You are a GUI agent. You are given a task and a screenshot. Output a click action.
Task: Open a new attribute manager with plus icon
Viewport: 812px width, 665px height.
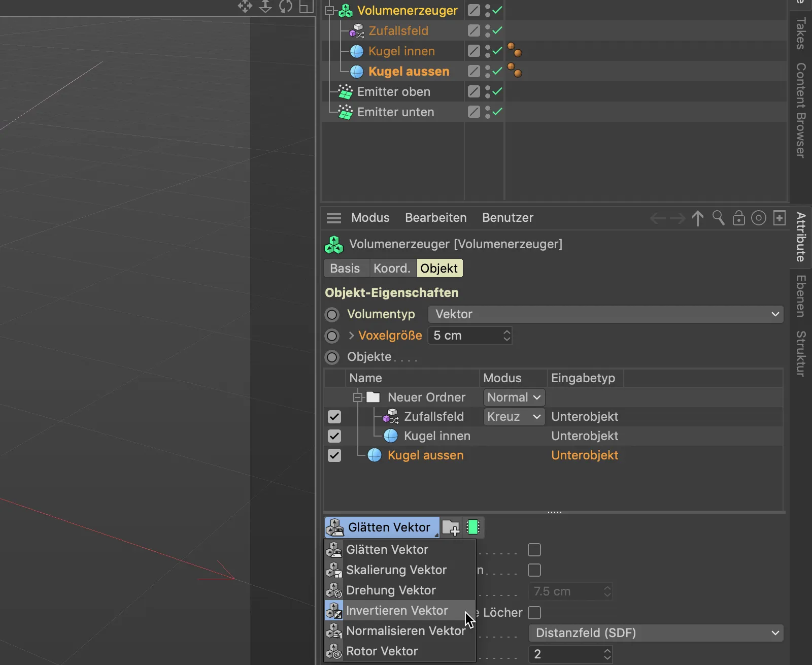coord(780,218)
